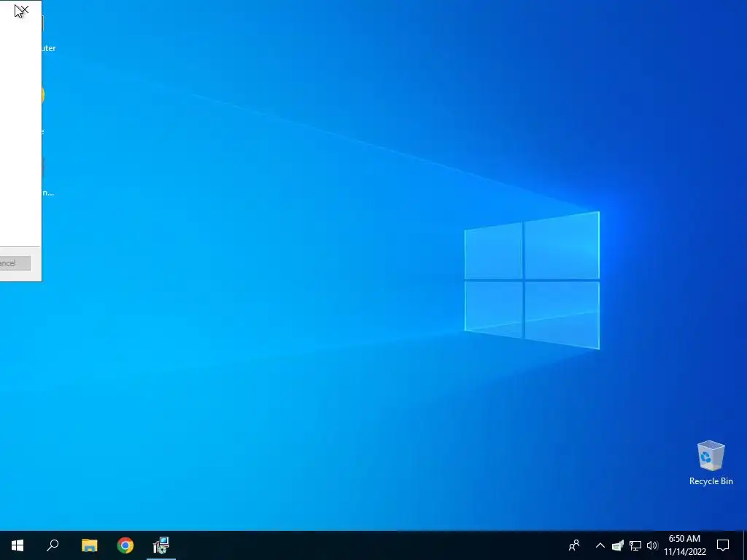Open the Action Center notifications

point(723,545)
